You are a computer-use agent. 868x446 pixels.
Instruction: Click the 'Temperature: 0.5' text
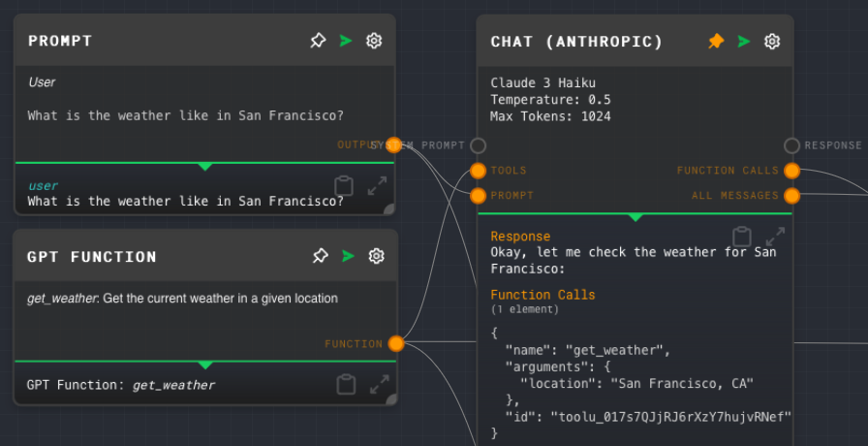tap(551, 100)
